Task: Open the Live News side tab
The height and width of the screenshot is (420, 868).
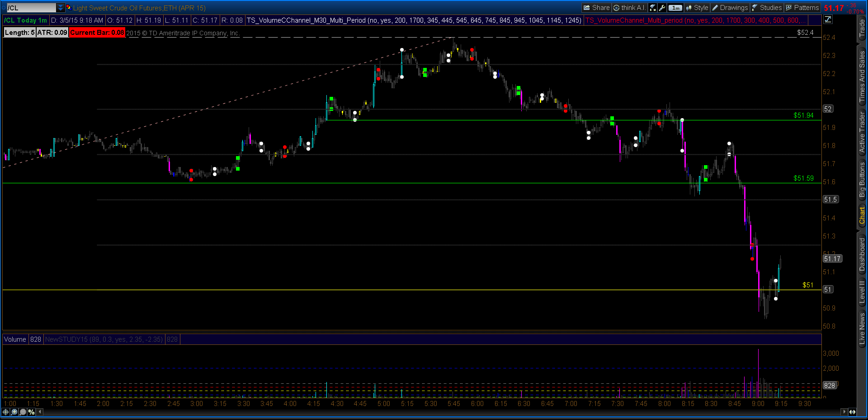Action: tap(862, 329)
